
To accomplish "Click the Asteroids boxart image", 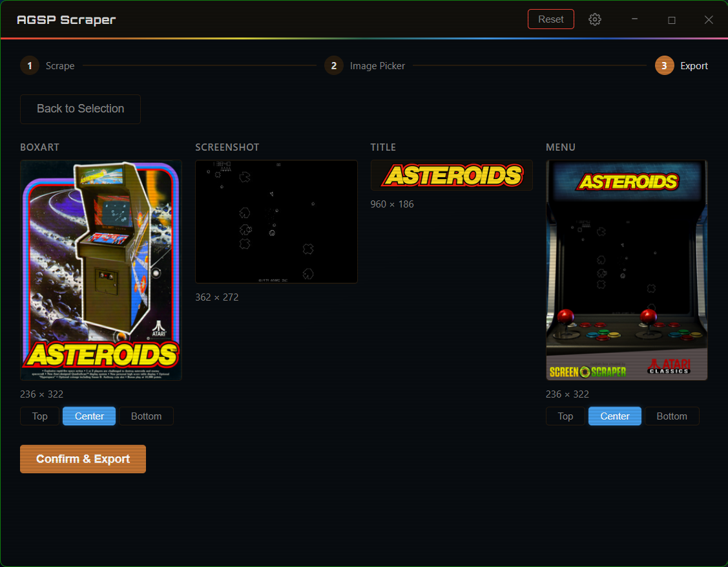I will (101, 270).
